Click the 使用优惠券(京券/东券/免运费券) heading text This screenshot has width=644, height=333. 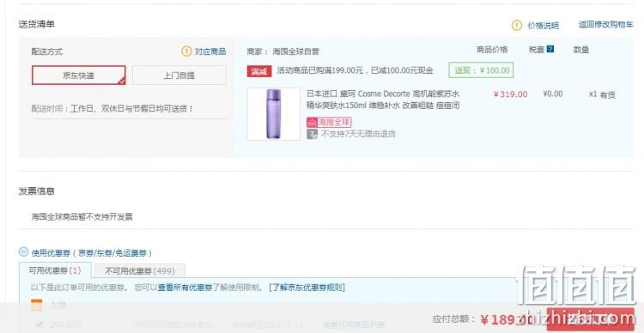click(92, 253)
